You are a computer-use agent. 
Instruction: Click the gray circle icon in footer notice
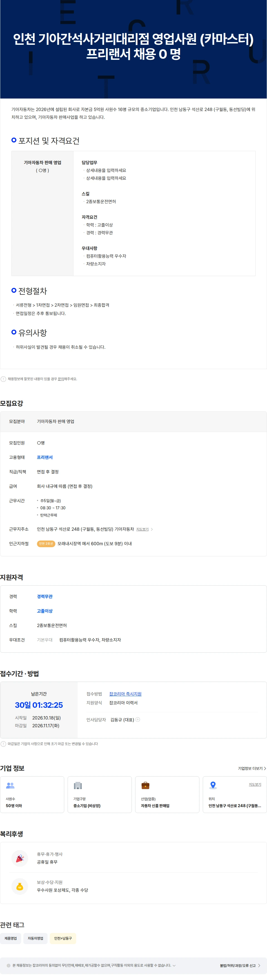(8, 965)
